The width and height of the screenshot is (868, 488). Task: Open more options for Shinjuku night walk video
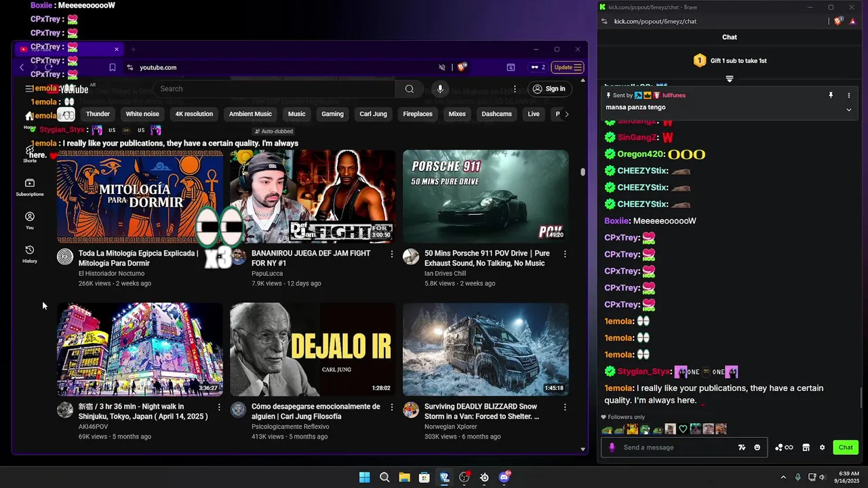218,407
